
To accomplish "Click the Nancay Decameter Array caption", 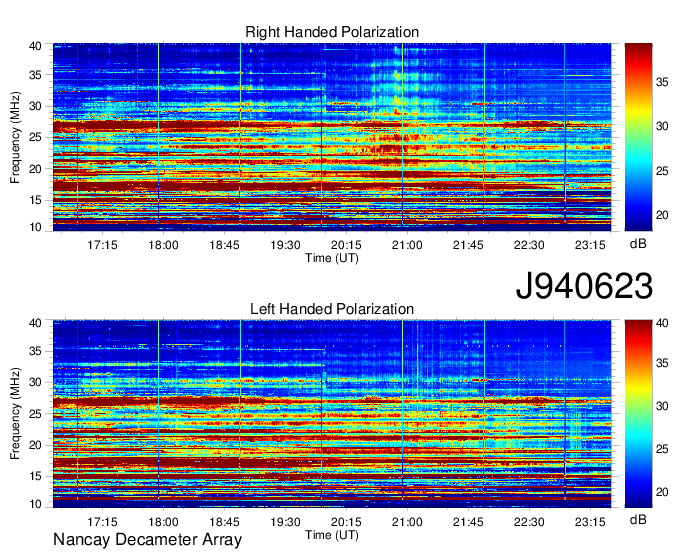I will click(147, 539).
